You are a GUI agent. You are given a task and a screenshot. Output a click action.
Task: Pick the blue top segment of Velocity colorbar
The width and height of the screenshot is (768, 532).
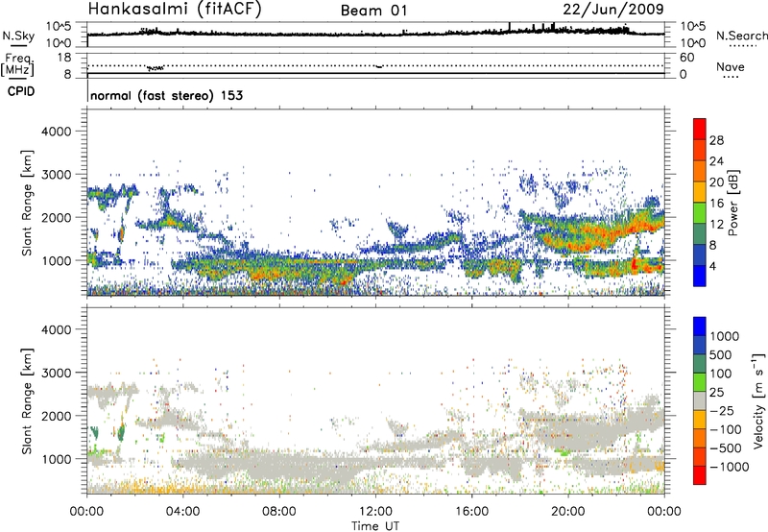click(x=700, y=326)
